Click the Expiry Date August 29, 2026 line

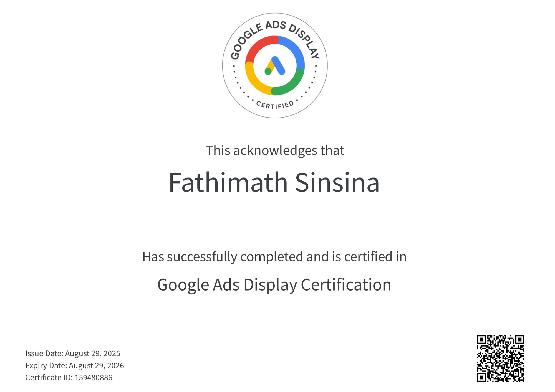75,365
